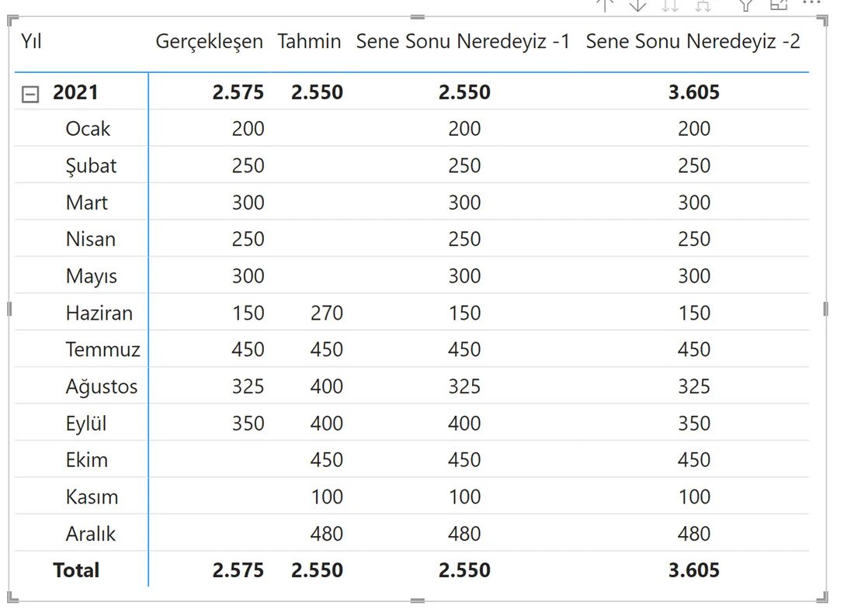The image size is (854, 616).
Task: Go to next level in hierarchy icon
Action: (670, 5)
